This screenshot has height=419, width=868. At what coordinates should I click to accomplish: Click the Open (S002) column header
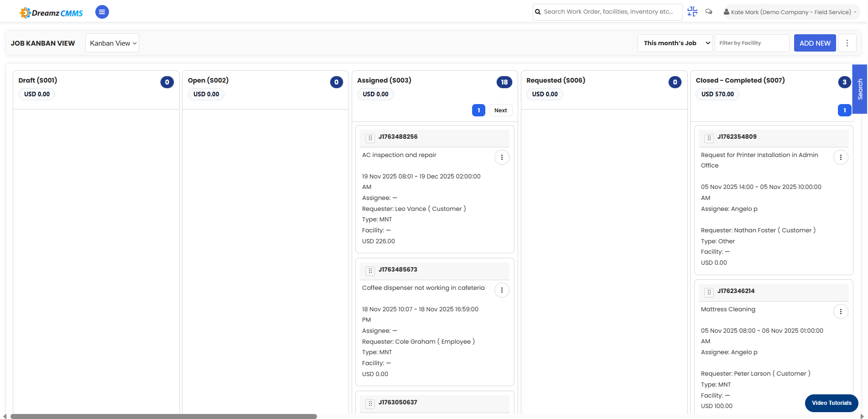point(208,80)
